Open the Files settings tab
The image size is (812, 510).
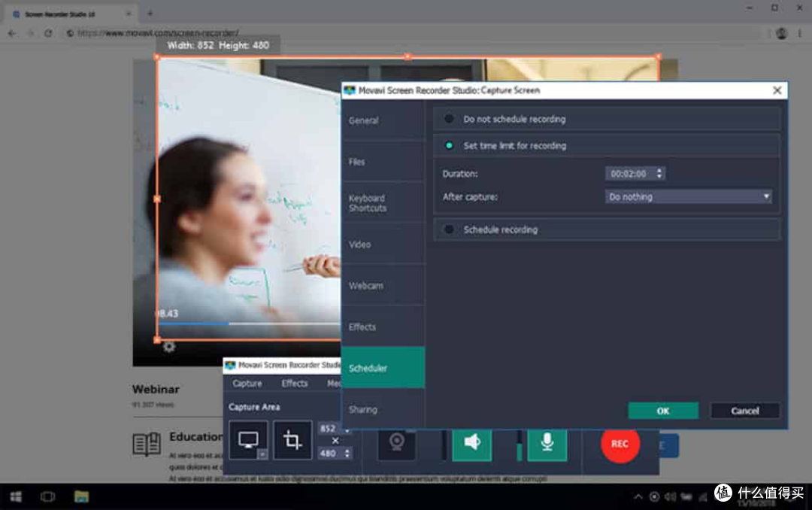(383, 162)
